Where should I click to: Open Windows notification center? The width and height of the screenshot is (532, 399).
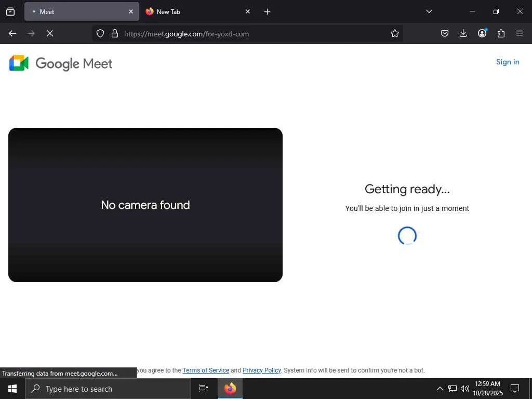point(515,389)
